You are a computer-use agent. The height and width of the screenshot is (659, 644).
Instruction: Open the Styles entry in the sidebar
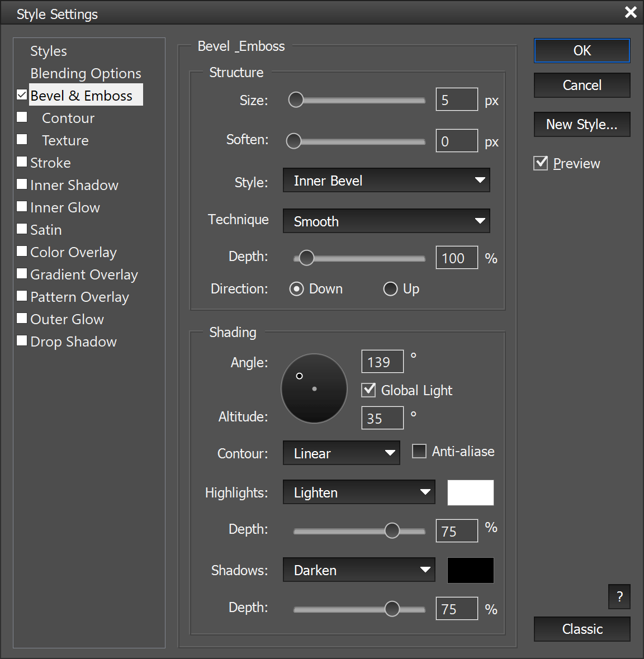(x=49, y=51)
